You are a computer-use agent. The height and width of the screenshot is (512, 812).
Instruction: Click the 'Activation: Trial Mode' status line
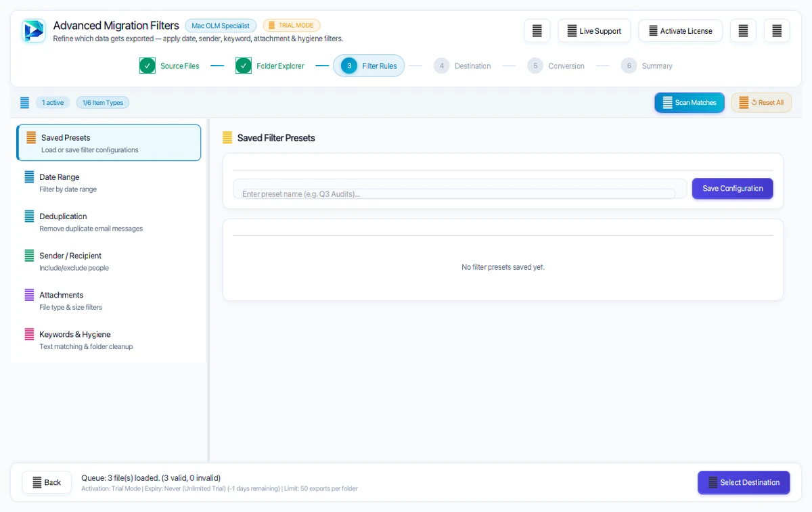click(219, 488)
